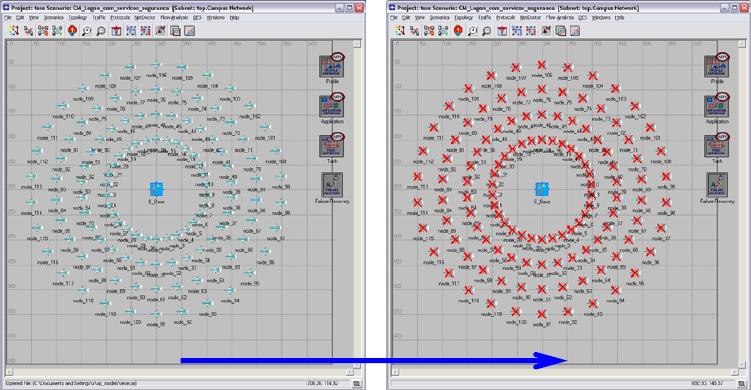Open the Topology menu in the left window
Screen dimensions: 751x390
point(78,17)
